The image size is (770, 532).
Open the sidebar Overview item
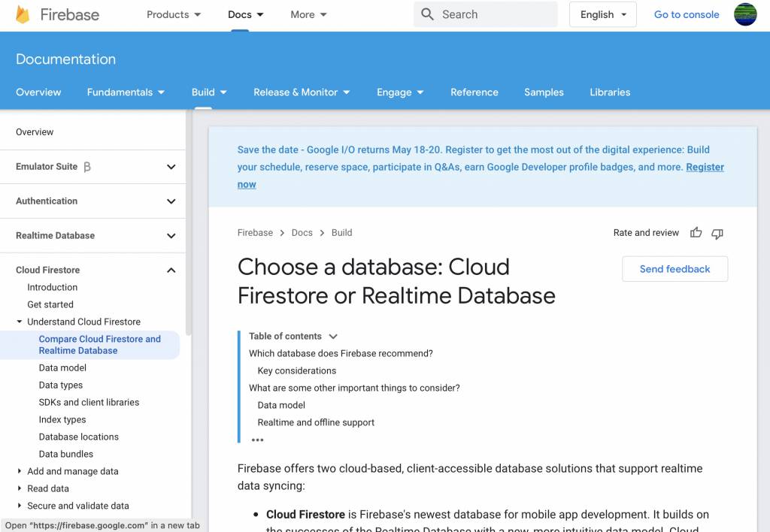pos(35,132)
